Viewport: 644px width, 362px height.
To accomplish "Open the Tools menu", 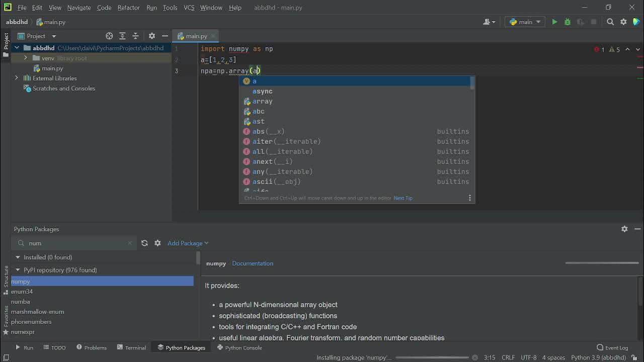I will (x=170, y=8).
